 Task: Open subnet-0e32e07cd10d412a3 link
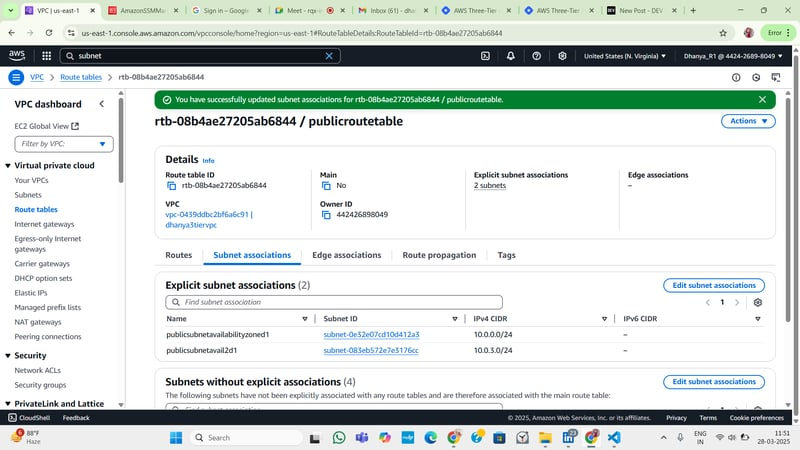[371, 335]
